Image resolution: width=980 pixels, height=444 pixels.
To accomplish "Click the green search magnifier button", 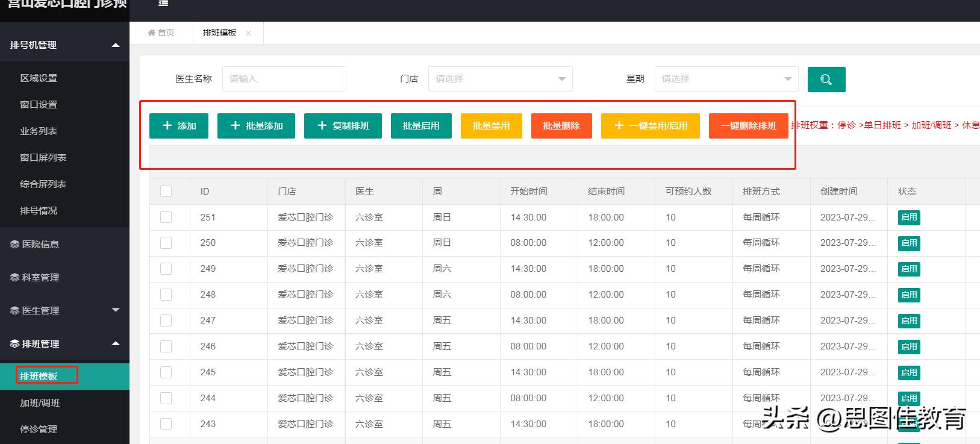I will pyautogui.click(x=826, y=80).
